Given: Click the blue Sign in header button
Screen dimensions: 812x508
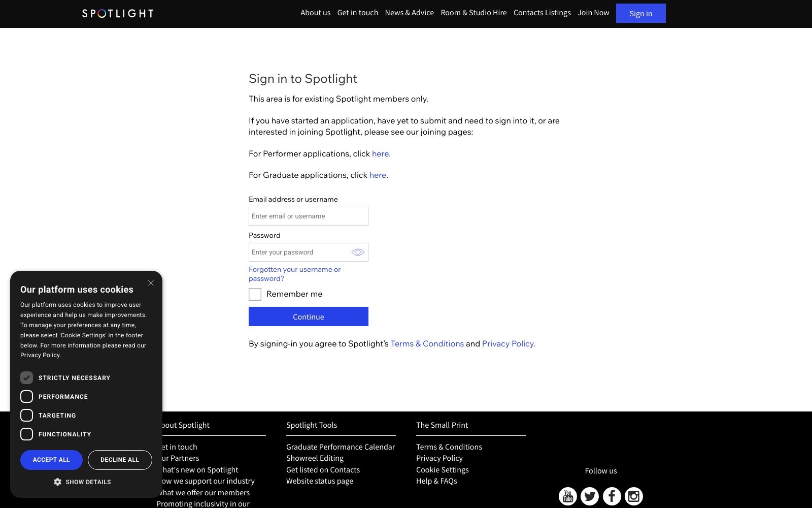Looking at the screenshot, I should tap(641, 13).
